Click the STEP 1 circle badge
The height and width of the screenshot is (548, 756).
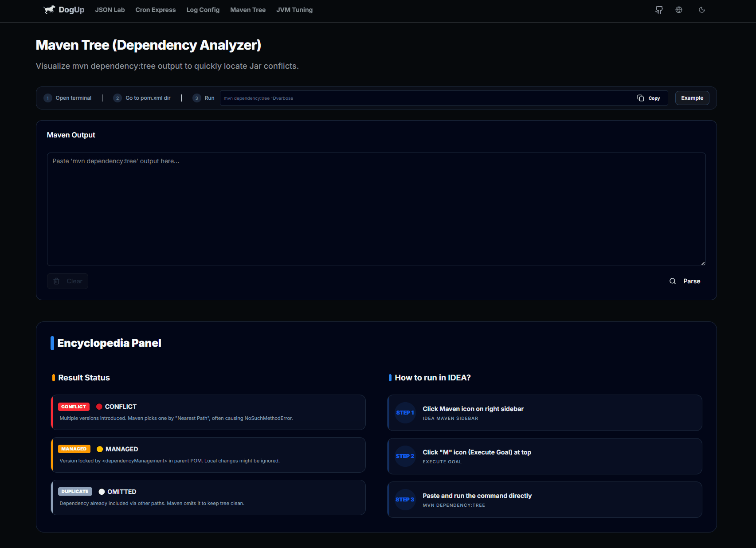pos(405,413)
